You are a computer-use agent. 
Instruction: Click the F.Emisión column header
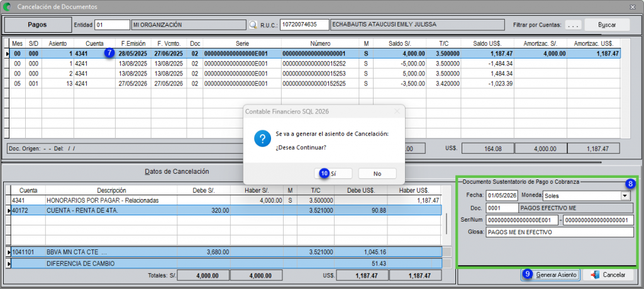click(133, 43)
